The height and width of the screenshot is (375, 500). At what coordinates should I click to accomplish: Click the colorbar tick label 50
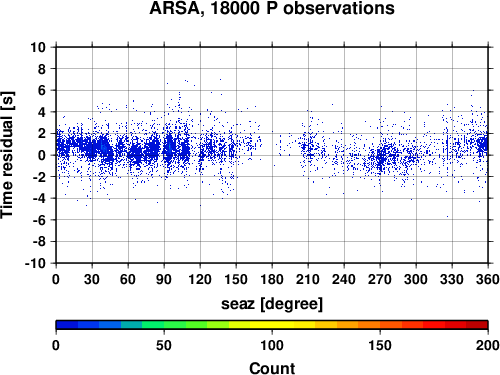pos(164,345)
